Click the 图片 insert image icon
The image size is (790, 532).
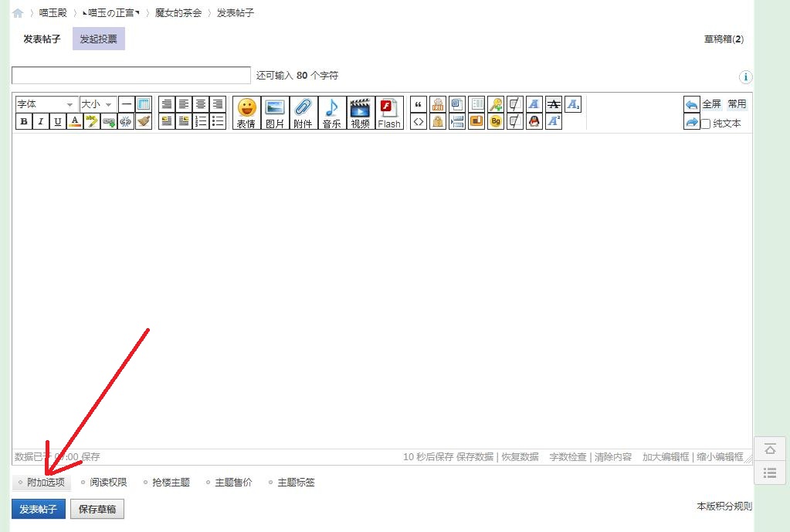coord(274,112)
